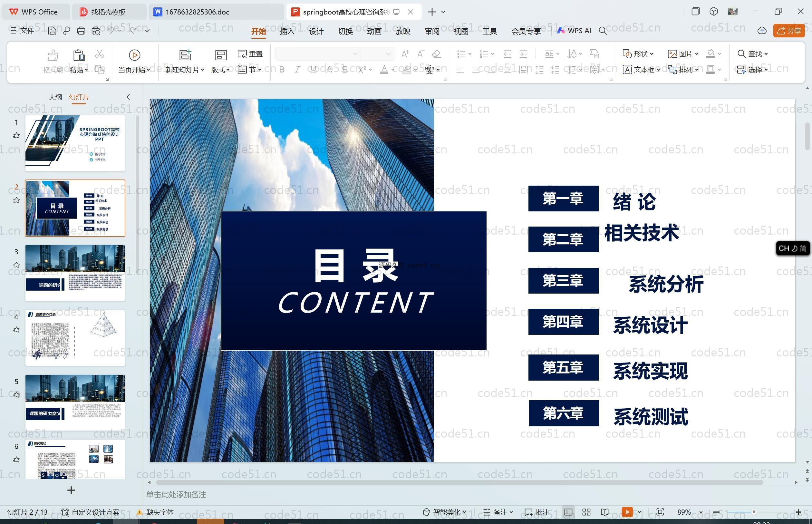Click the Save icon in quick access bar
Viewport: 812px width, 524px height.
point(52,31)
